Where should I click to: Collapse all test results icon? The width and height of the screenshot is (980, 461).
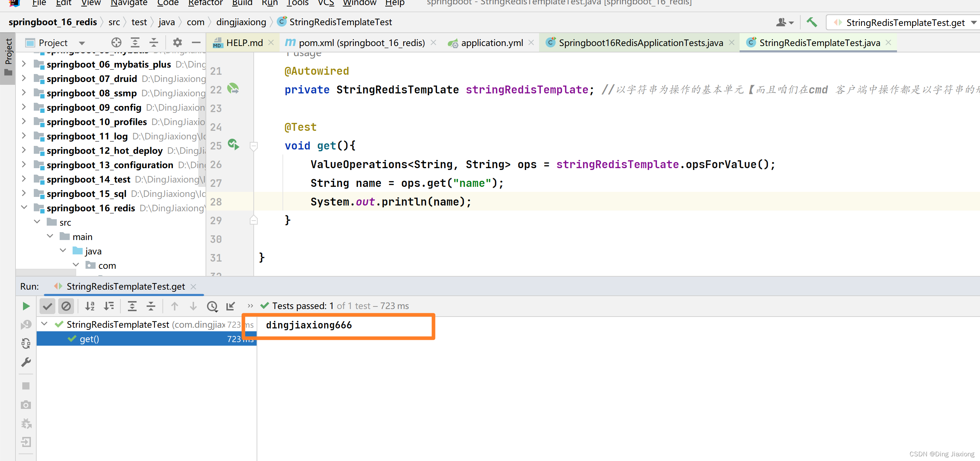[151, 306]
